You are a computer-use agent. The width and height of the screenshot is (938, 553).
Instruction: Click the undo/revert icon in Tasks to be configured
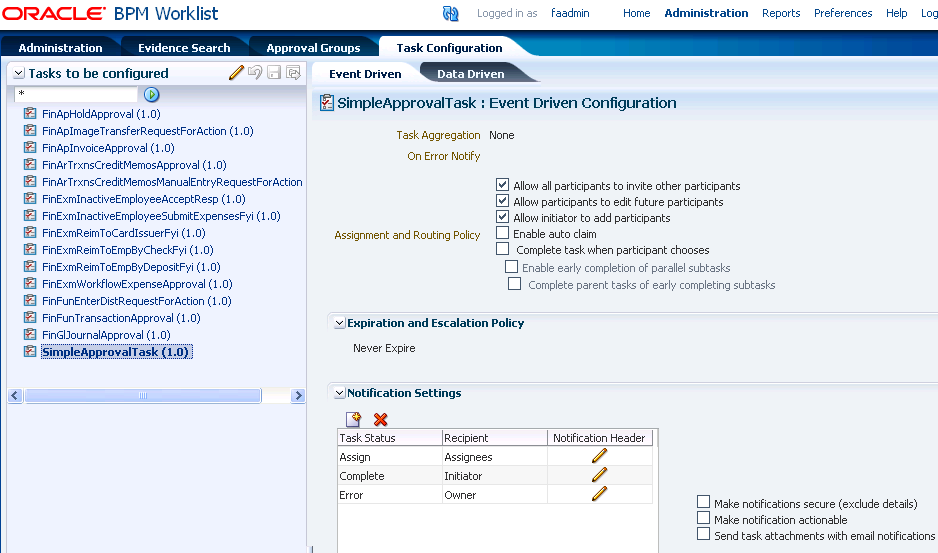(x=255, y=73)
